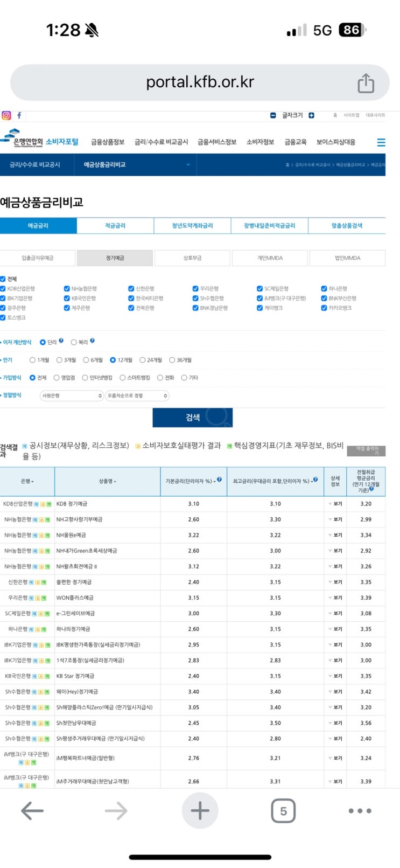The image size is (400, 868).
Task: Open the browser more options dots
Action: click(x=360, y=810)
